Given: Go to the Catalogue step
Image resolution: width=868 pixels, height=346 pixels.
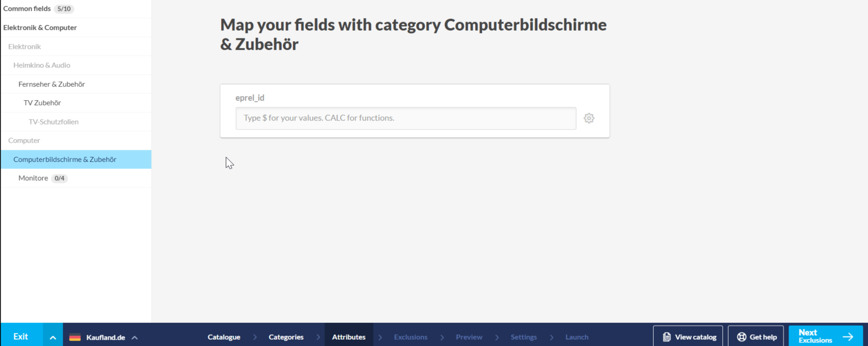Looking at the screenshot, I should [x=224, y=337].
